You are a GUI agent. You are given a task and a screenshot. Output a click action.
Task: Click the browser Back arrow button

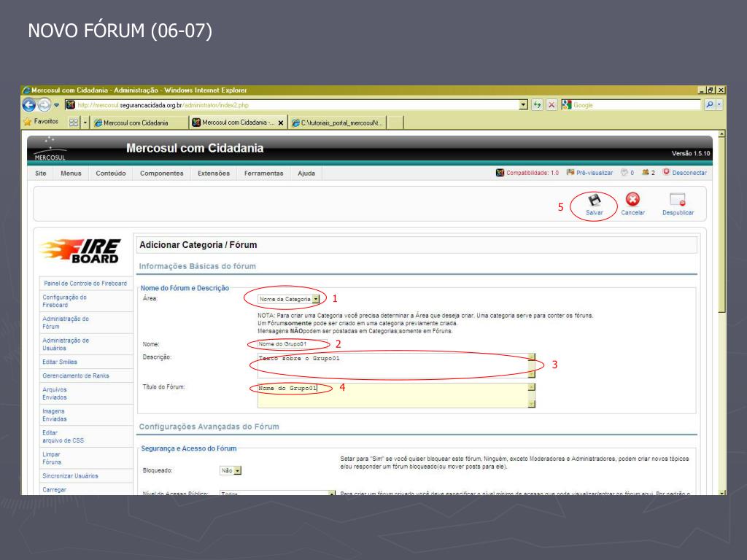pyautogui.click(x=29, y=105)
